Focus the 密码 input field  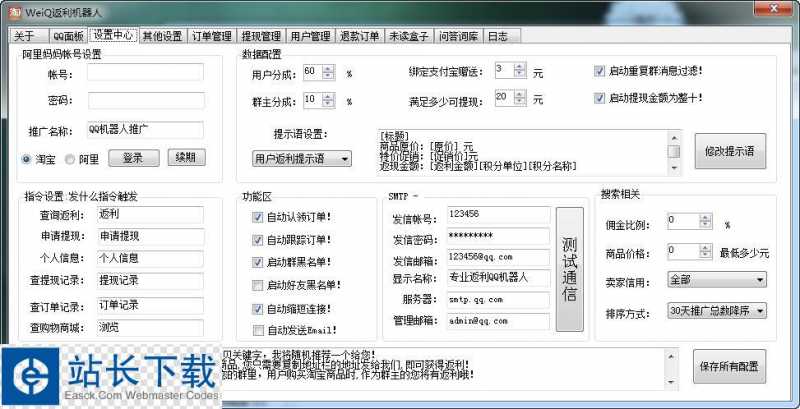(x=146, y=100)
